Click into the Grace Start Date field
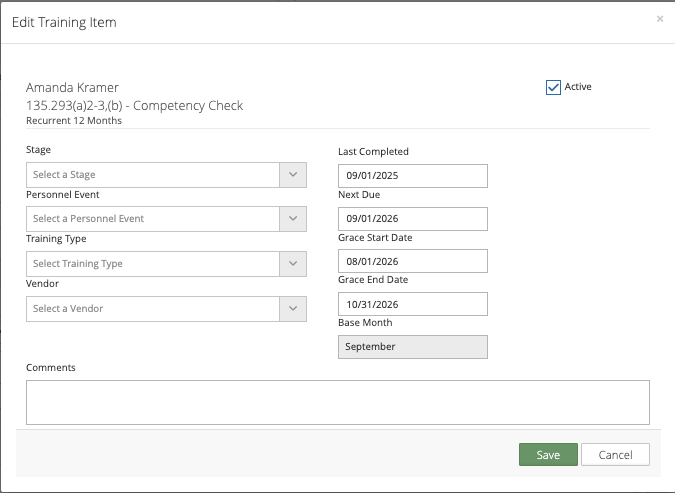 (412, 261)
